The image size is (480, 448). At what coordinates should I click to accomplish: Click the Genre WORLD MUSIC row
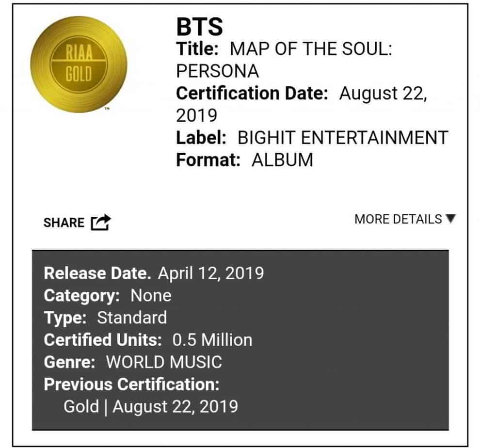point(133,362)
